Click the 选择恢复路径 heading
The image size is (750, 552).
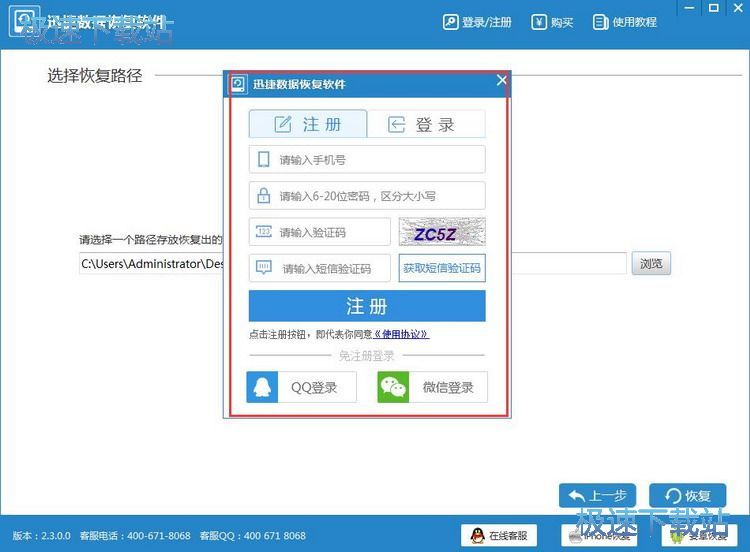95,76
